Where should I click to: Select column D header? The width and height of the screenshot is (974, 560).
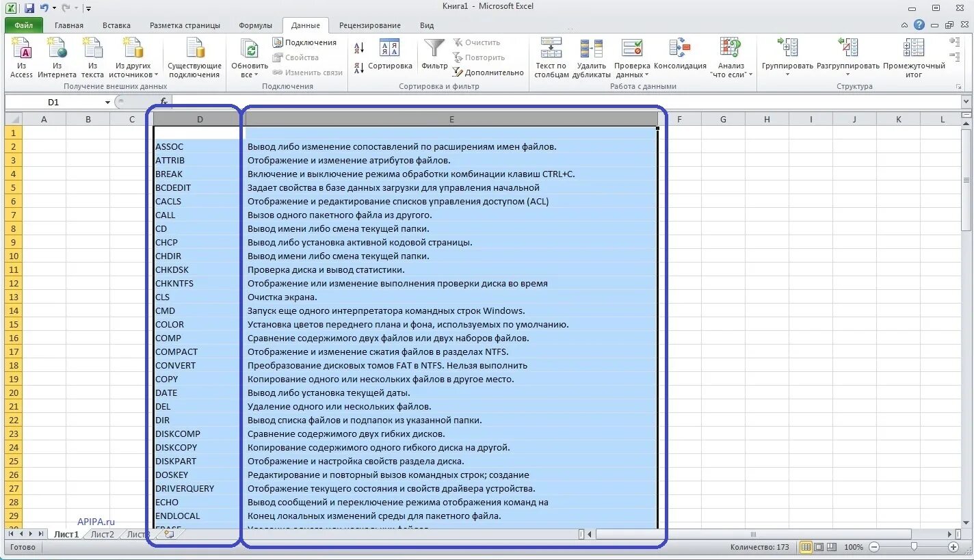(x=200, y=119)
